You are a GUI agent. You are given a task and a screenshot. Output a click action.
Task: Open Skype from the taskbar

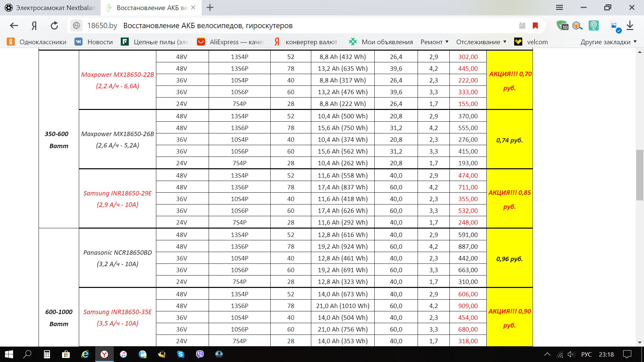tap(181, 354)
